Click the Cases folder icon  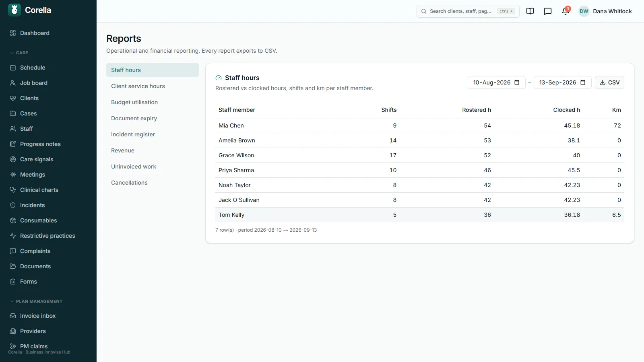13,113
